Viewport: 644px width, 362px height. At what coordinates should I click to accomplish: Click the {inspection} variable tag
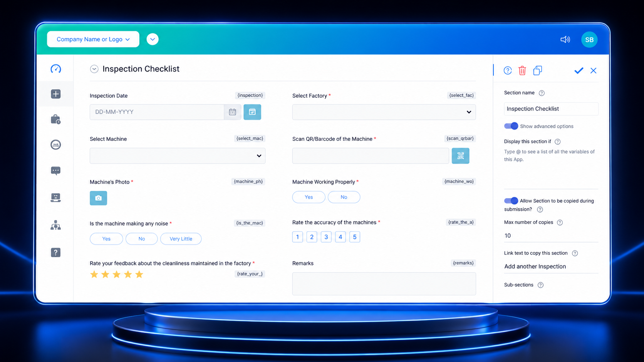(250, 95)
